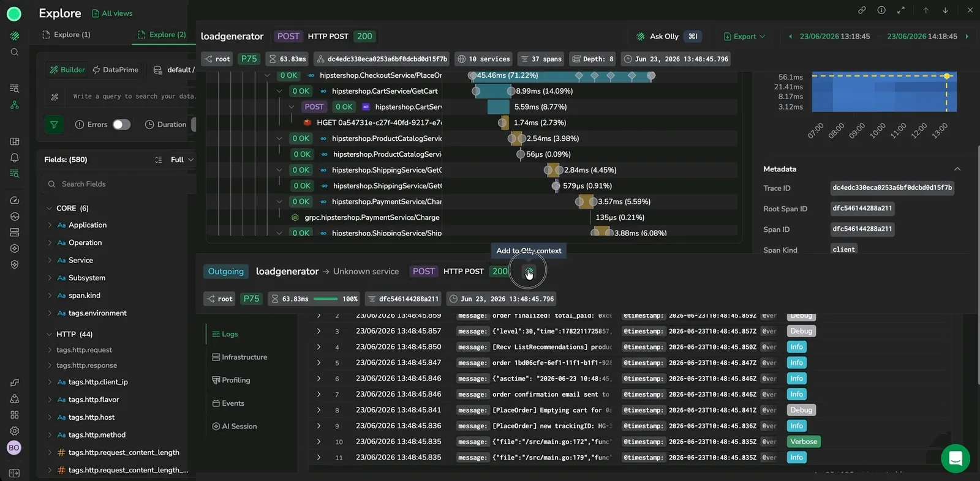
Task: Switch to the Explore (1) tab
Action: (x=66, y=35)
